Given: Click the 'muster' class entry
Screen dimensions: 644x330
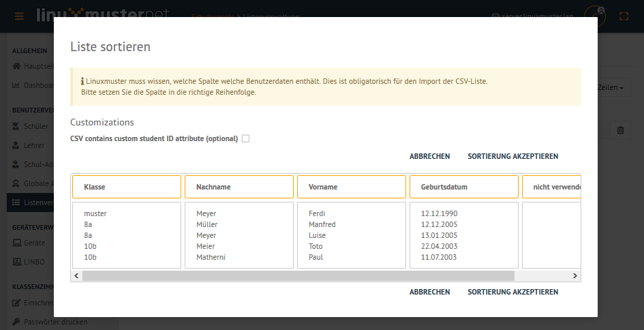Looking at the screenshot, I should click(95, 213).
